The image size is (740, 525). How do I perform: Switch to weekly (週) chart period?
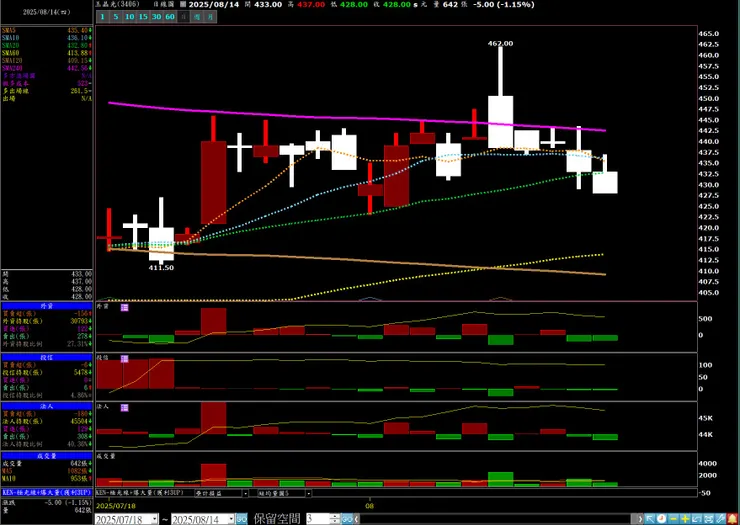pos(197,17)
